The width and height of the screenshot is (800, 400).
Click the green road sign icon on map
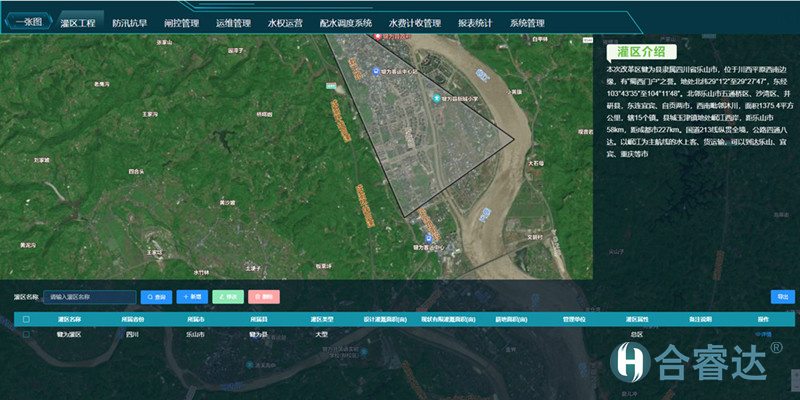[330, 87]
